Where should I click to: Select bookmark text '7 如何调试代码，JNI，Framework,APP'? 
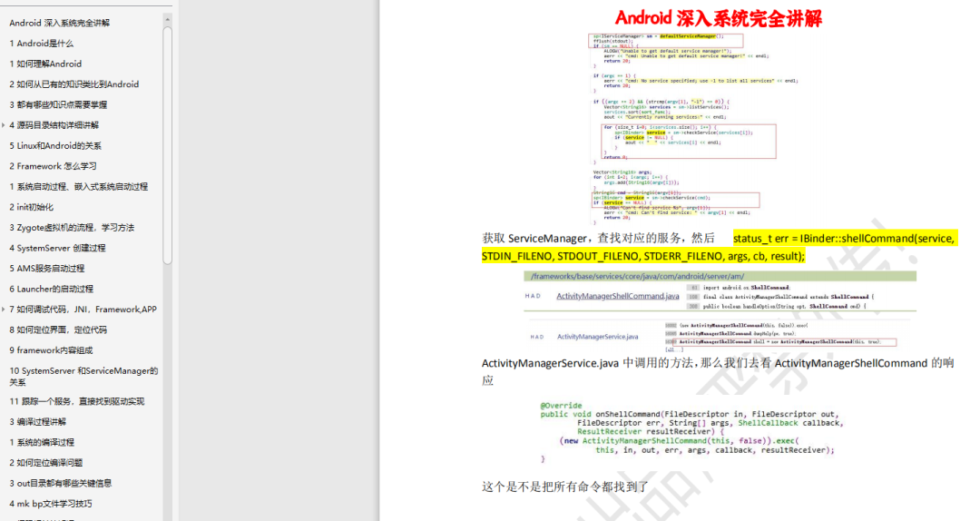(83, 309)
